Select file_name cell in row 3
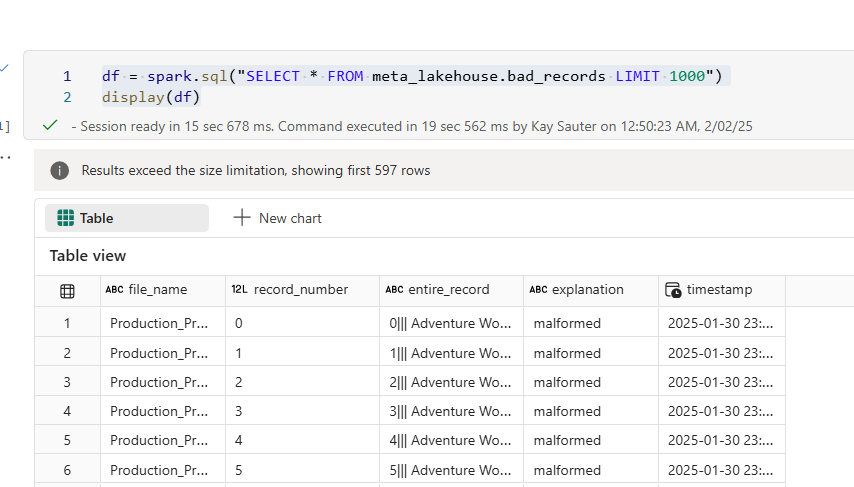This screenshot has width=854, height=487. click(159, 382)
